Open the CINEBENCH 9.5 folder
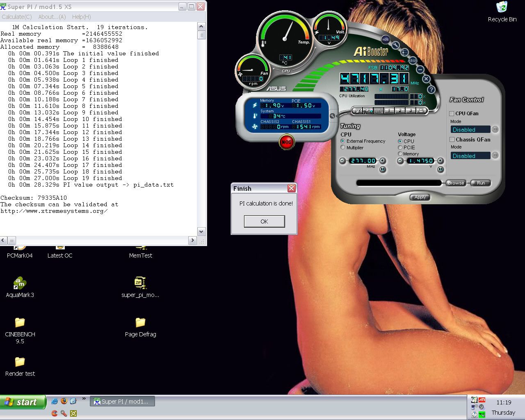The height and width of the screenshot is (420, 525). 20,330
